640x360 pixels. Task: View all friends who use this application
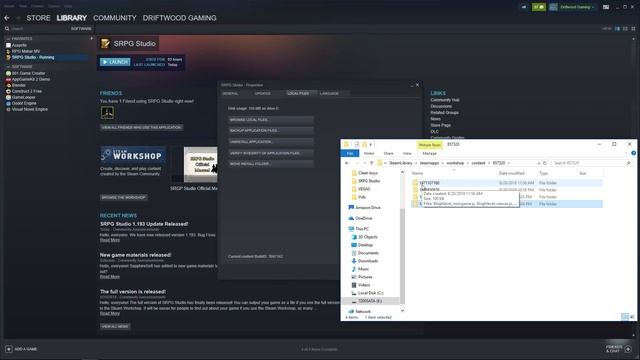(141, 127)
